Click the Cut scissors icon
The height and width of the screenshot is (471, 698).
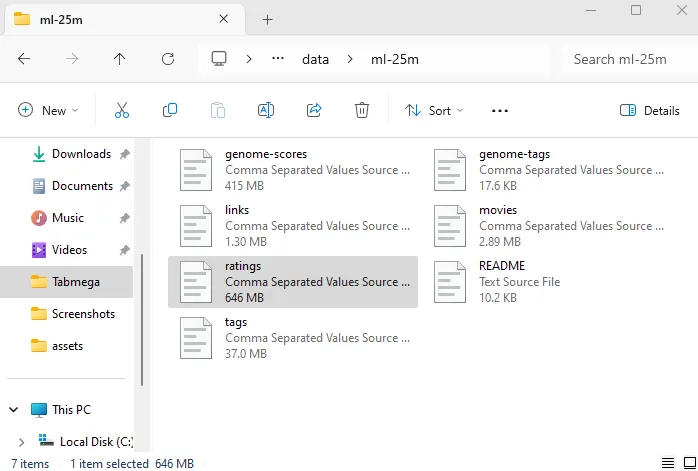point(122,110)
